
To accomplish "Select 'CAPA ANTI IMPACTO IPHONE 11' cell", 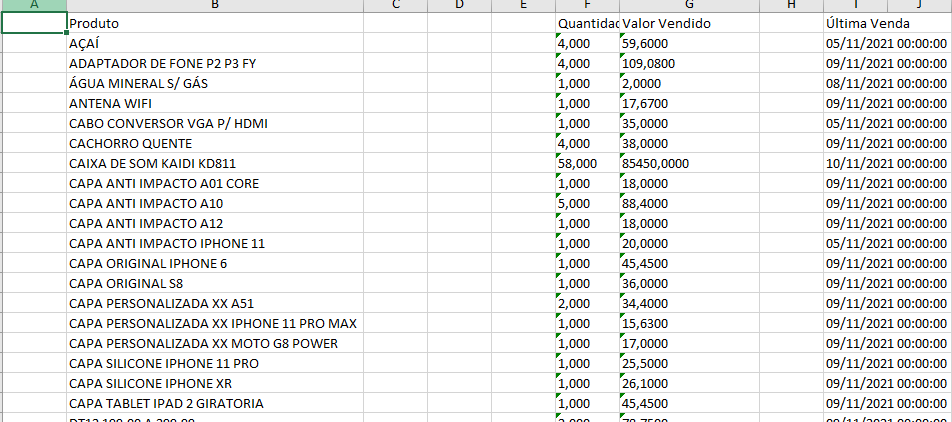I will [x=216, y=243].
